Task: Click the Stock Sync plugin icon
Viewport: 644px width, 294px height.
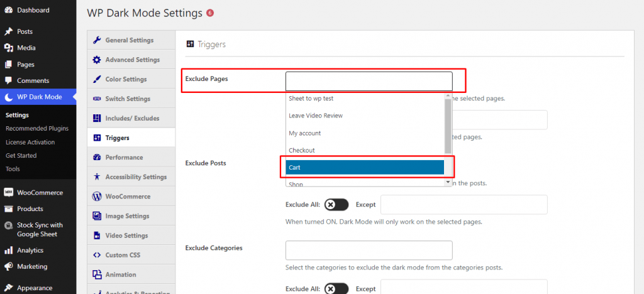Action: coord(8,225)
